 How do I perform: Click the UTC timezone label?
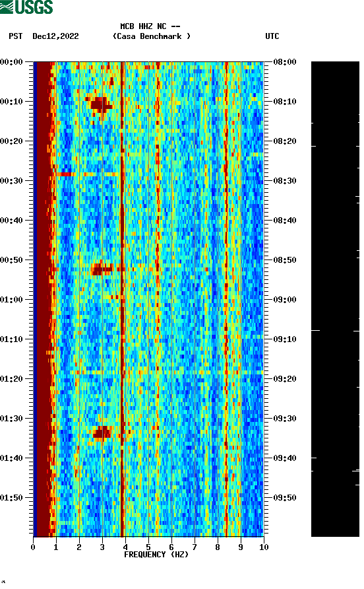[272, 36]
